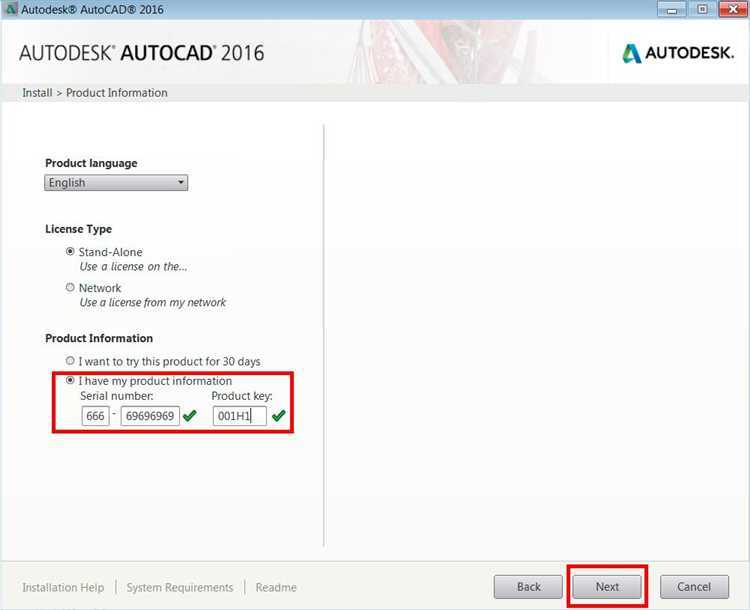
Task: Click the serial number prefix field 666
Action: coord(95,416)
